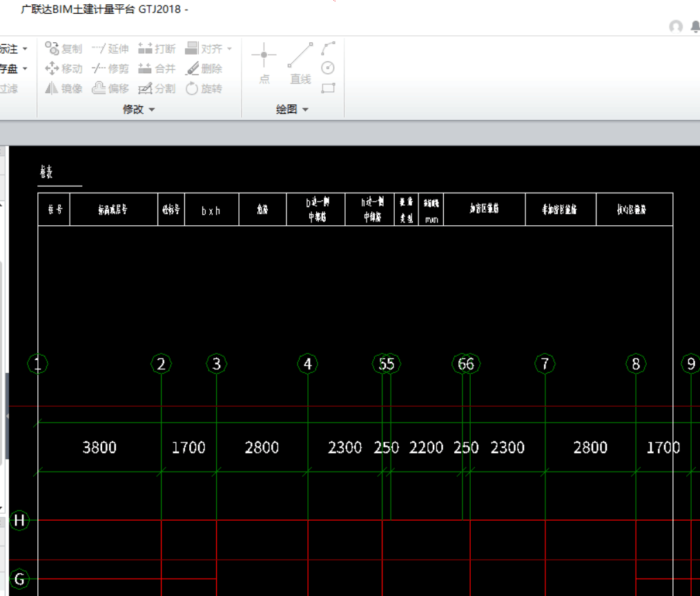700x596 pixels.
Task: Select the 修剪 (Trim) tool
Action: coord(110,68)
